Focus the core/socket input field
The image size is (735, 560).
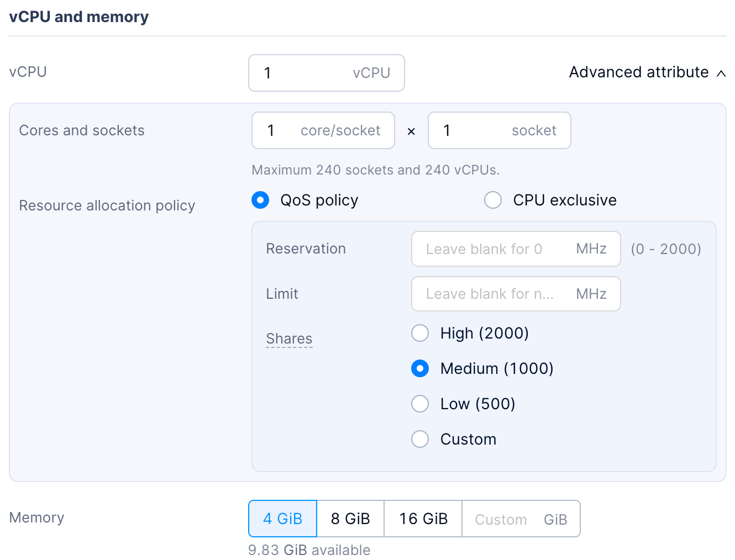point(282,130)
